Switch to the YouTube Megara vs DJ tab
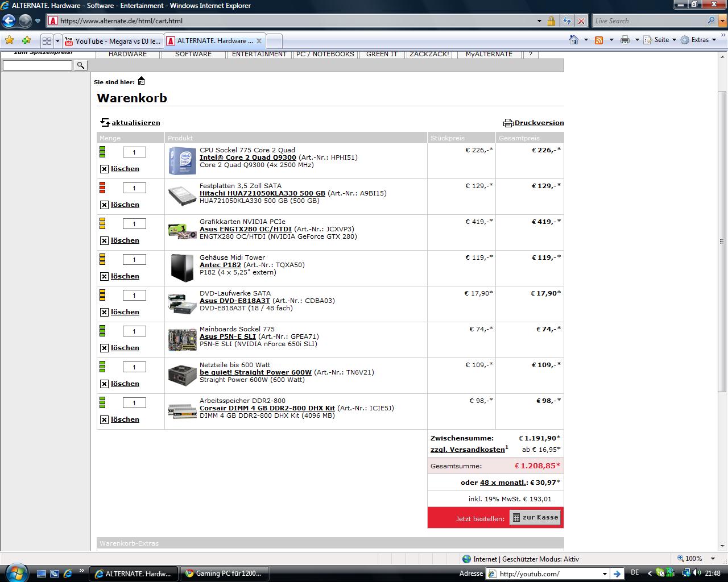728x582 pixels. (x=113, y=41)
